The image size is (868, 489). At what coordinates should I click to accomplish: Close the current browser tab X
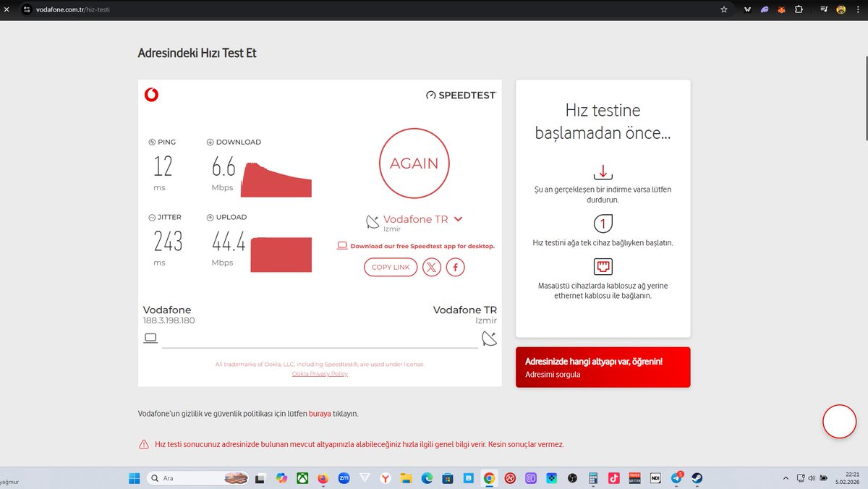pos(7,10)
